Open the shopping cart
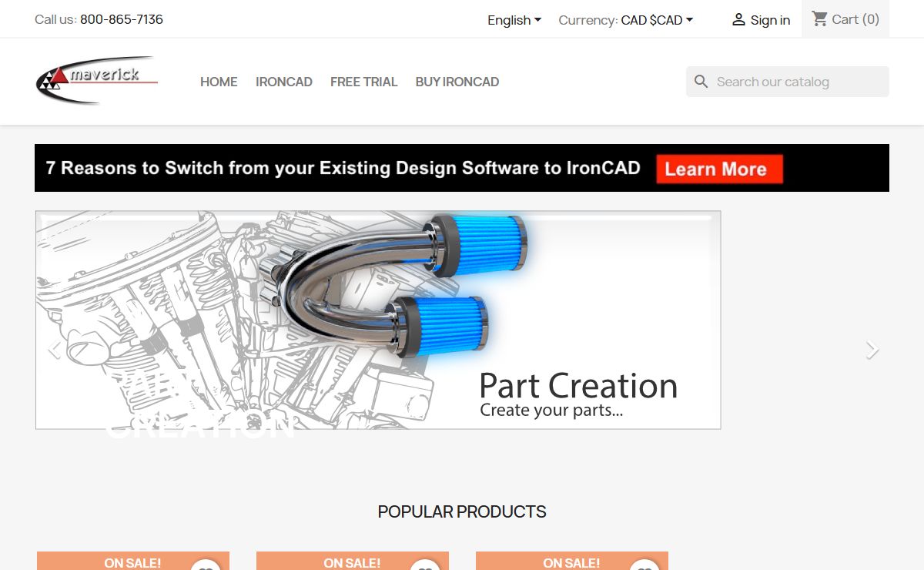924x570 pixels. [x=845, y=19]
